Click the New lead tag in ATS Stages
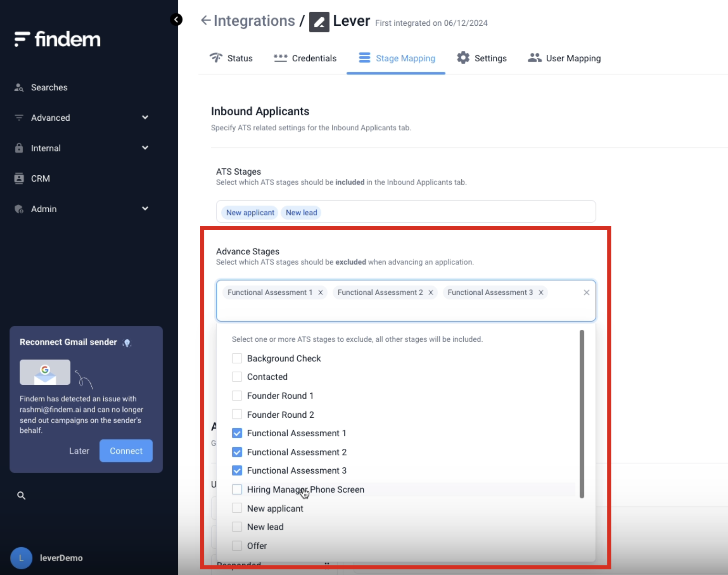The image size is (728, 575). (x=301, y=212)
